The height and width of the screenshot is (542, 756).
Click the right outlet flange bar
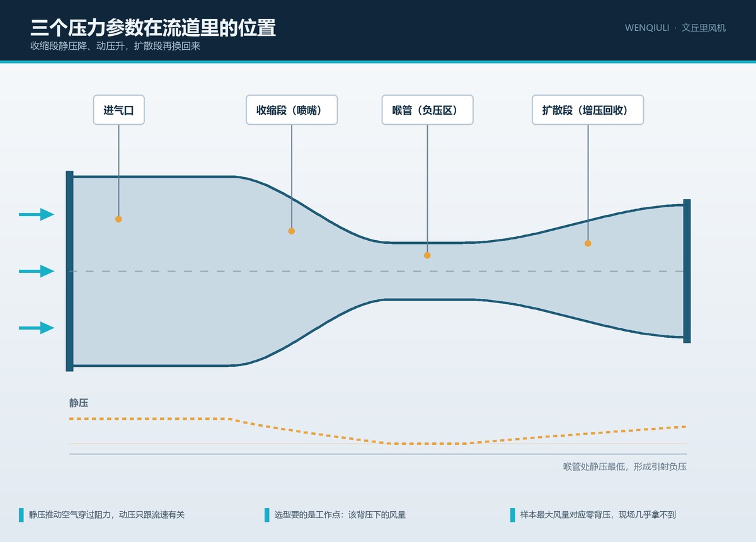[x=687, y=271]
